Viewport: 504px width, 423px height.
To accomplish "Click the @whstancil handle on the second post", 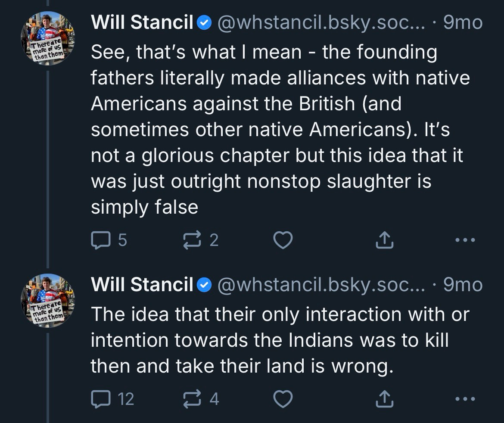I will [x=321, y=285].
